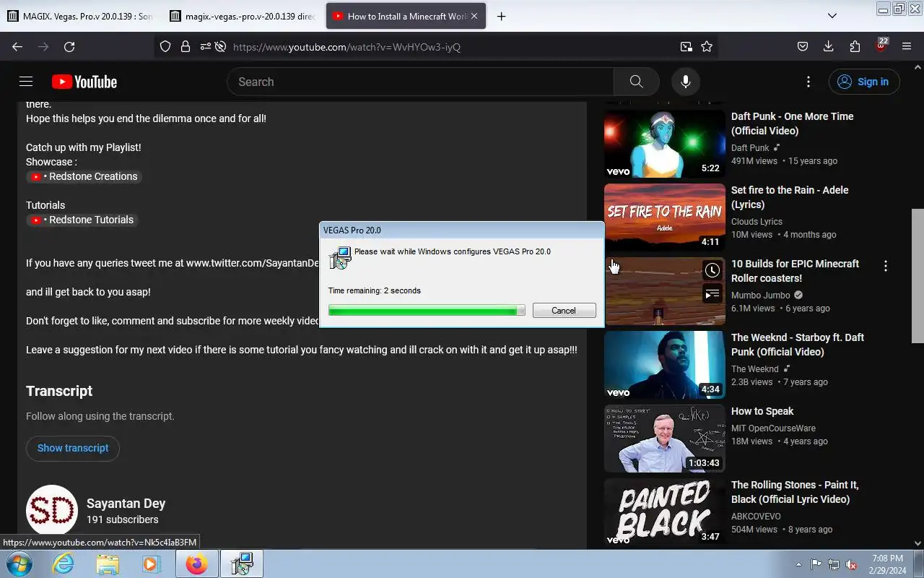This screenshot has height=578, width=924.
Task: Switch to Firefox on the taskbar
Action: pos(196,564)
